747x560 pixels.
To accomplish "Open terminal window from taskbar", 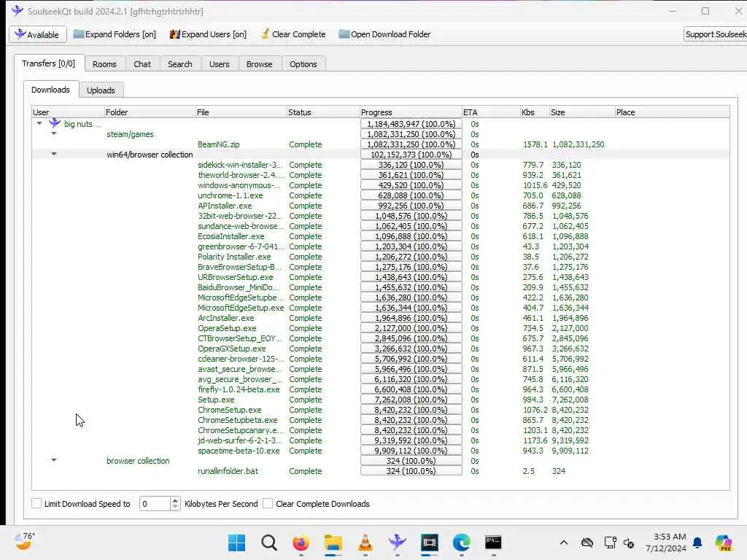I will coord(493,542).
